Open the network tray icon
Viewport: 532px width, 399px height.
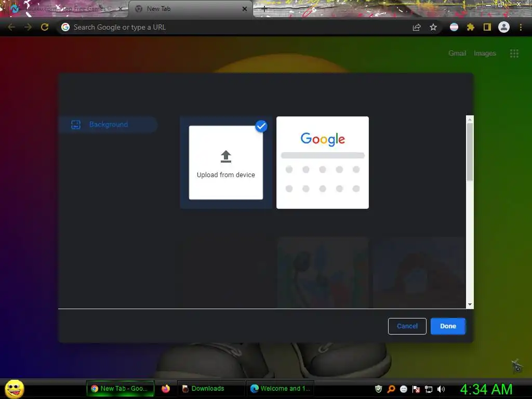[429, 389]
